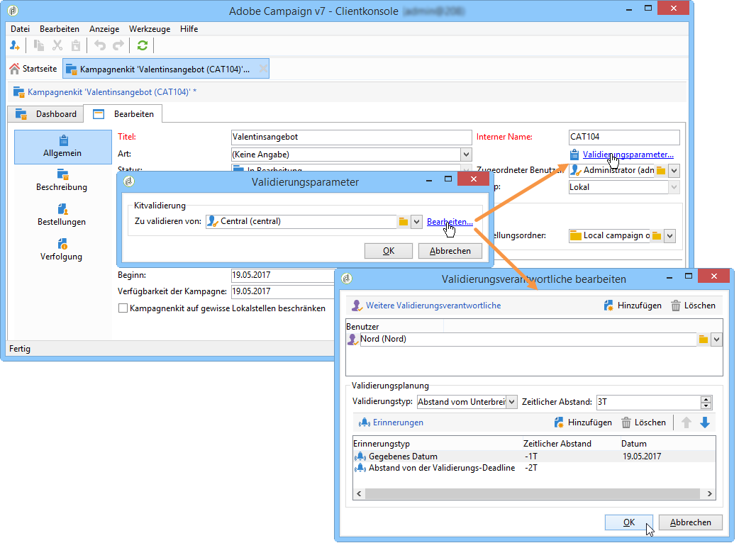The height and width of the screenshot is (560, 756).
Task: Click the paste clipboard toolbar icon
Action: [x=76, y=46]
